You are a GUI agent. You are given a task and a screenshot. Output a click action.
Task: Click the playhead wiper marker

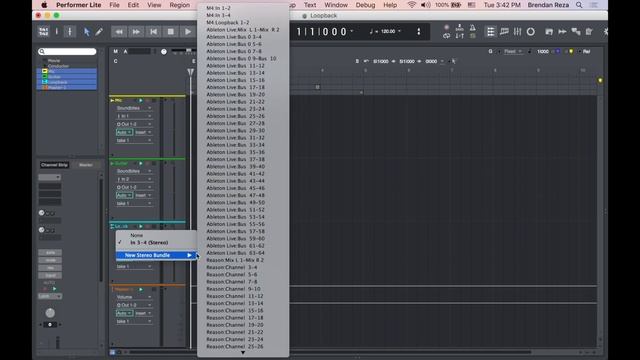pos(190,73)
